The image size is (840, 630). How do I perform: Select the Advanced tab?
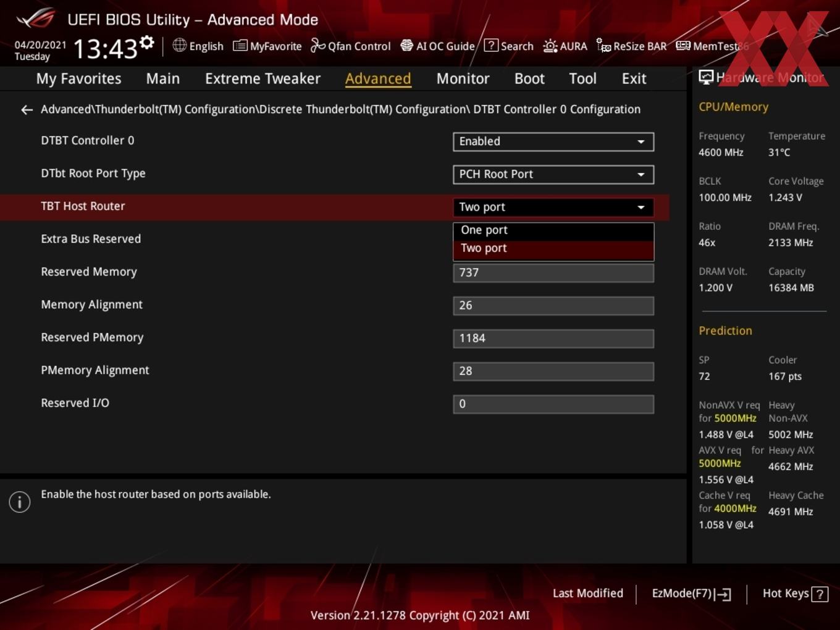click(x=378, y=79)
